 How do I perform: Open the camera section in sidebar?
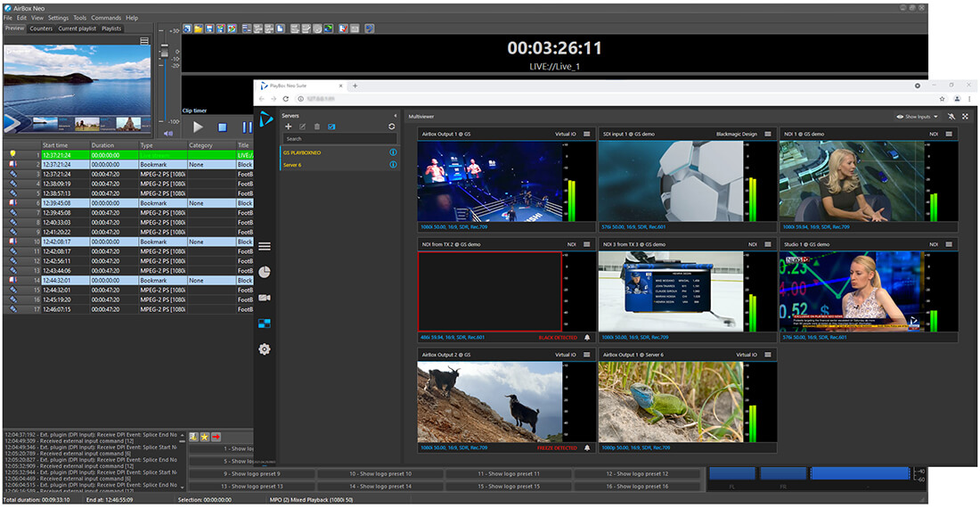265,298
